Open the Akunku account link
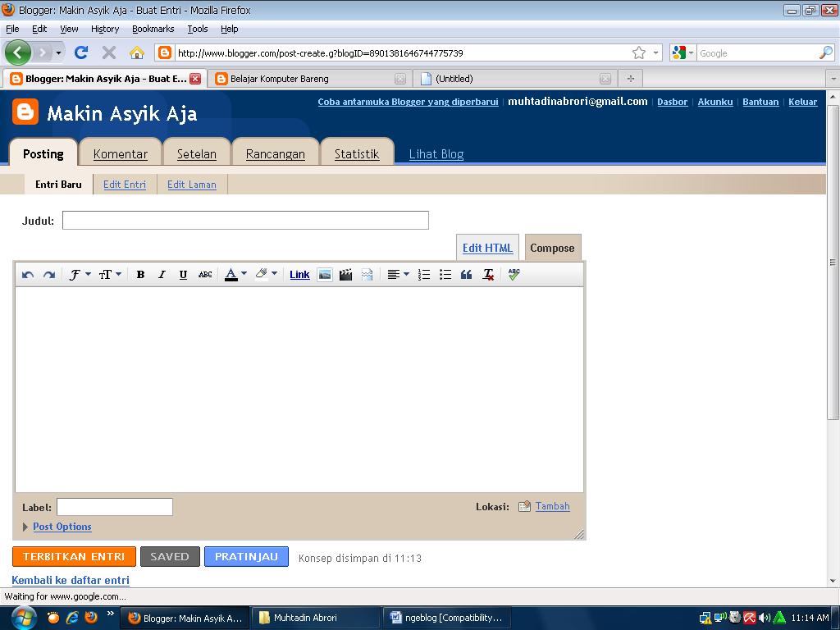 tap(715, 102)
